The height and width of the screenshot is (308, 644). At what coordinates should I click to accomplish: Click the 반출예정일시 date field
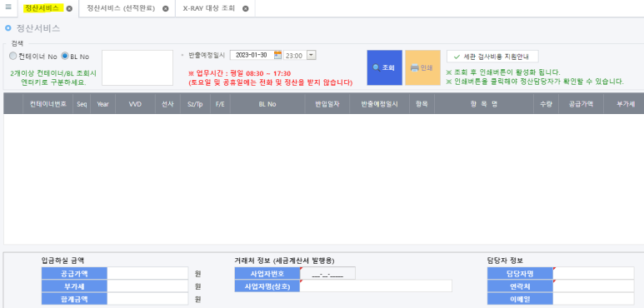point(252,56)
